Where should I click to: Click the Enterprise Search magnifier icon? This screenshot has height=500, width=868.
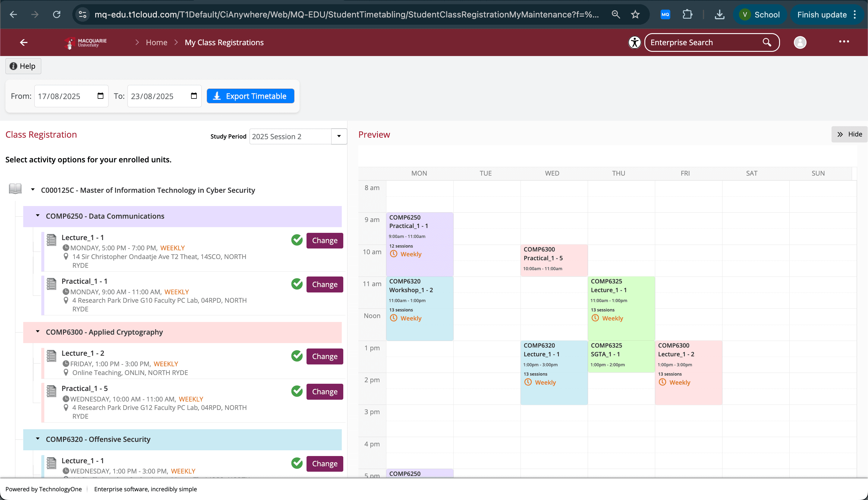coord(767,42)
